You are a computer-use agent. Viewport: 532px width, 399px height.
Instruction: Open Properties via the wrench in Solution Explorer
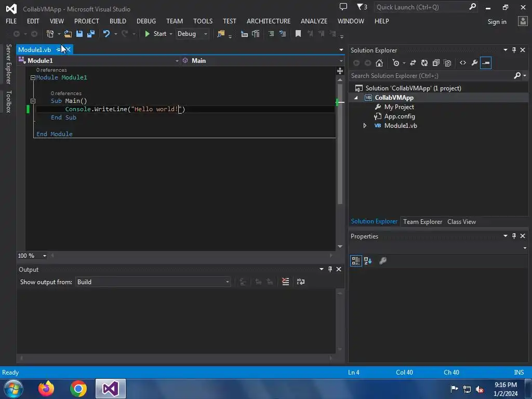tap(474, 63)
